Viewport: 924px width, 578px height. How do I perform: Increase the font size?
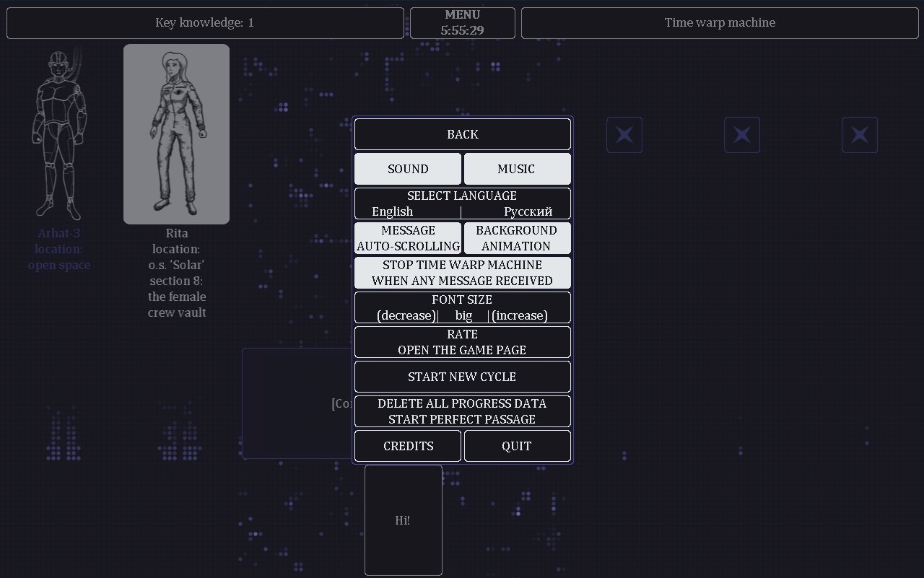click(x=520, y=315)
